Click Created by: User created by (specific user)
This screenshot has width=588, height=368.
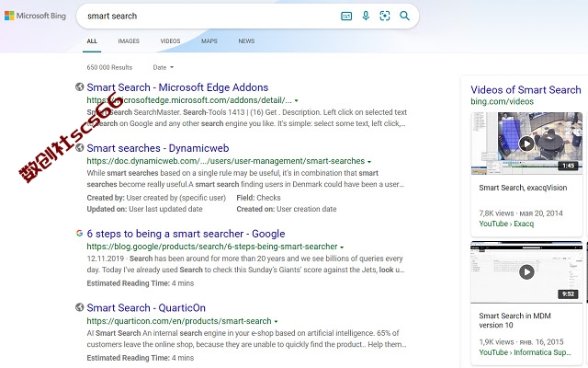(156, 198)
